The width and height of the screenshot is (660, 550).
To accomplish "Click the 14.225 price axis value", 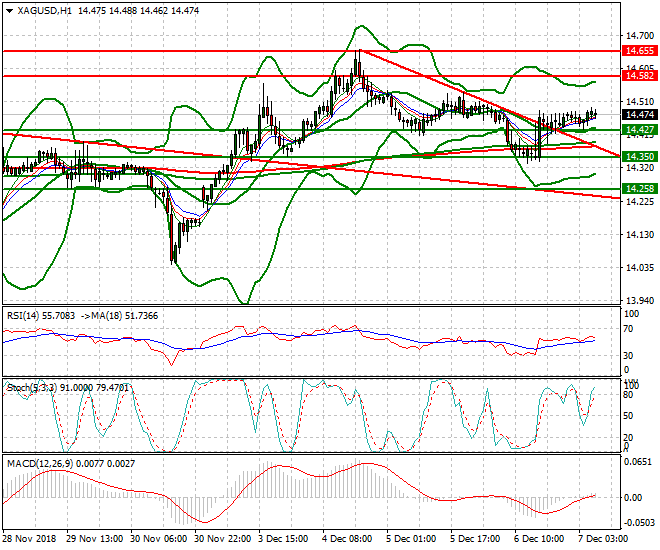I will tap(640, 202).
